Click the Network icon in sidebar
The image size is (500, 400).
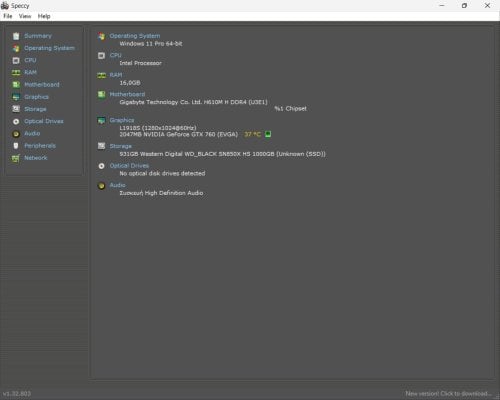pyautogui.click(x=16, y=158)
